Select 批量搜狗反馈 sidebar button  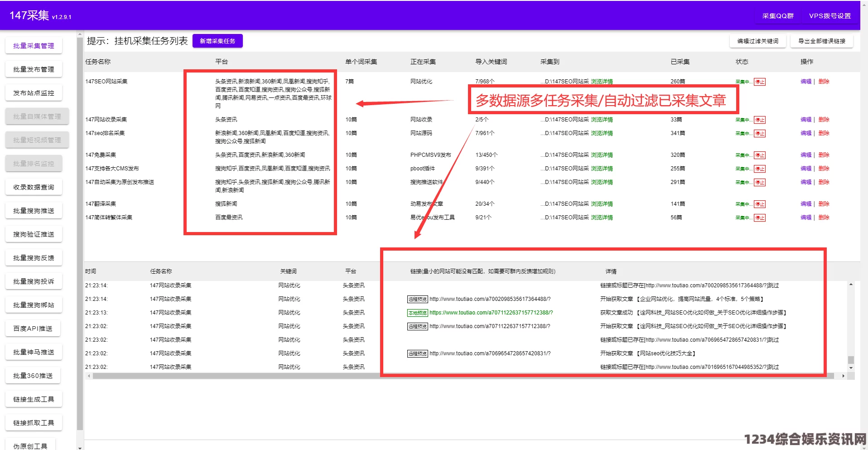(34, 258)
